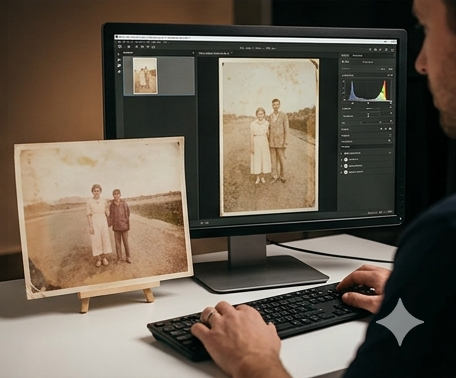Click the camera-like icon in the top-right toolbar

(375, 50)
